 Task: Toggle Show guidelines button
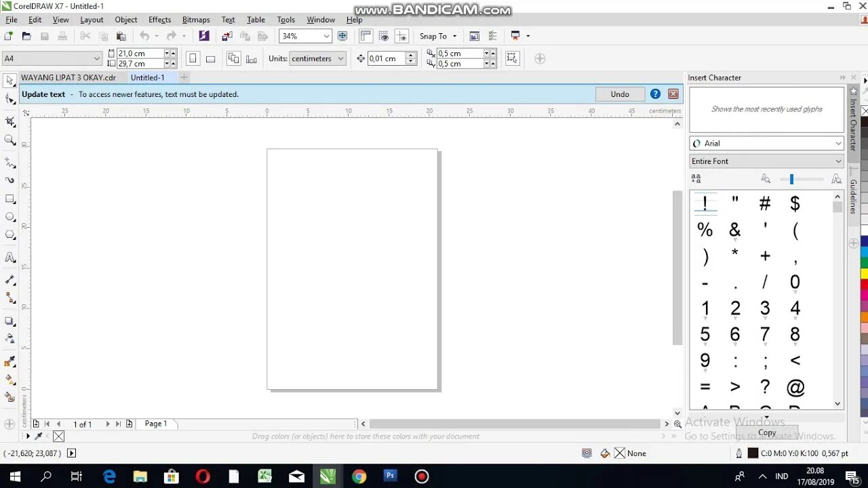[x=401, y=36]
